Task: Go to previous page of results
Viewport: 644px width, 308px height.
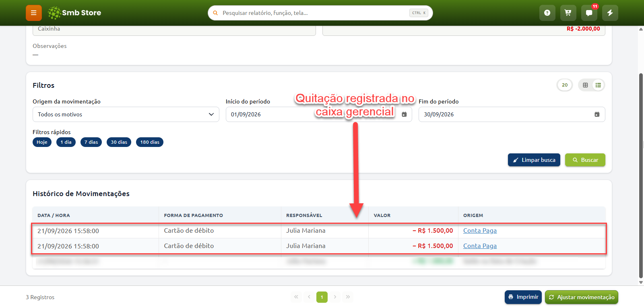Action: click(x=309, y=297)
